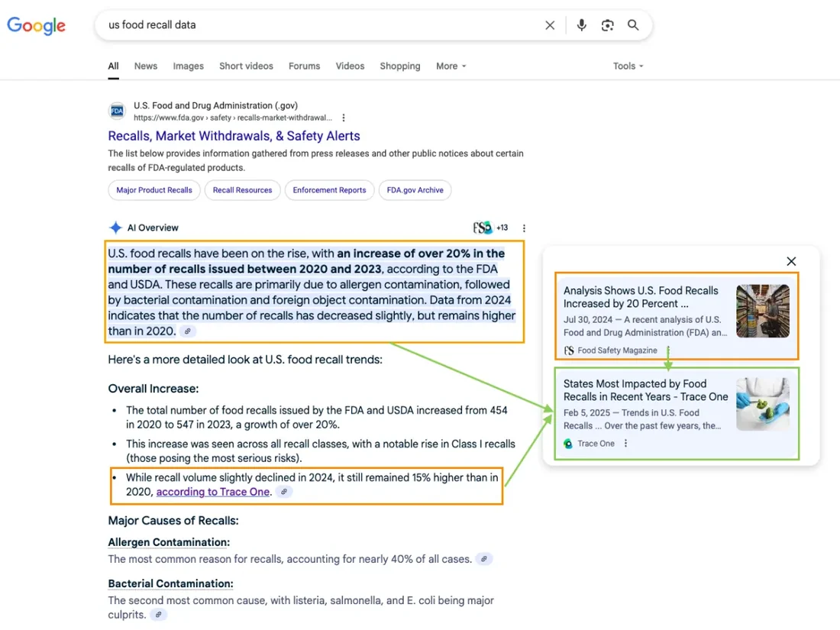Click the FDA site favicon
Image resolution: width=840 pixels, height=630 pixels.
click(x=117, y=111)
